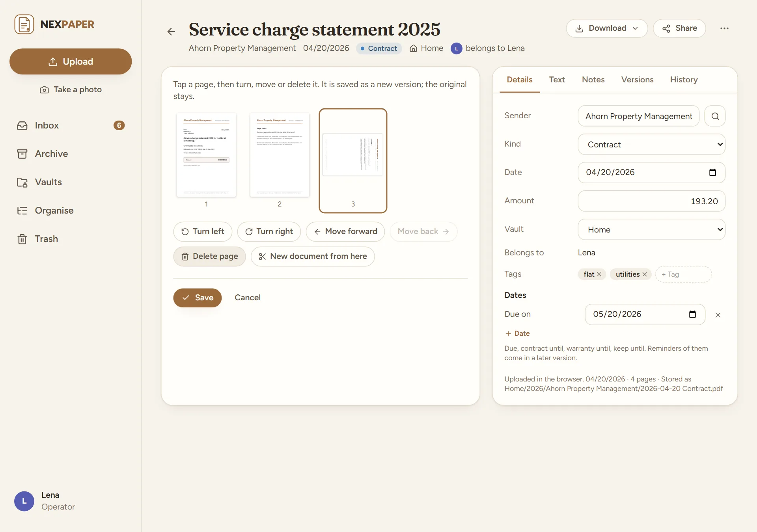Move the selected page forward
Image resolution: width=757 pixels, height=532 pixels.
[345, 232]
